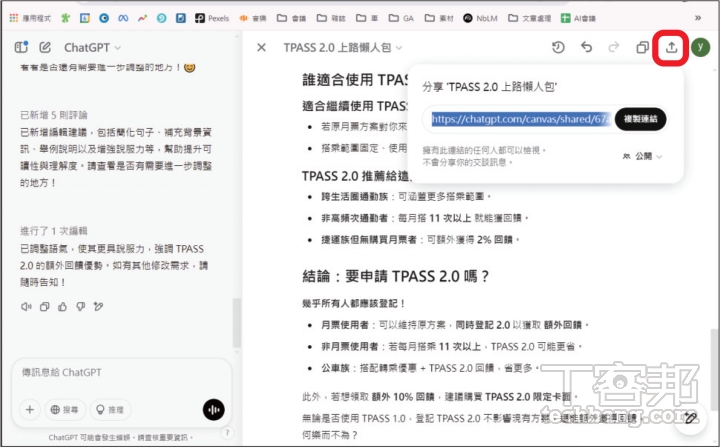Screen dimensions: 720x448
Task: Close the canvas with the X icon
Action: (x=261, y=47)
